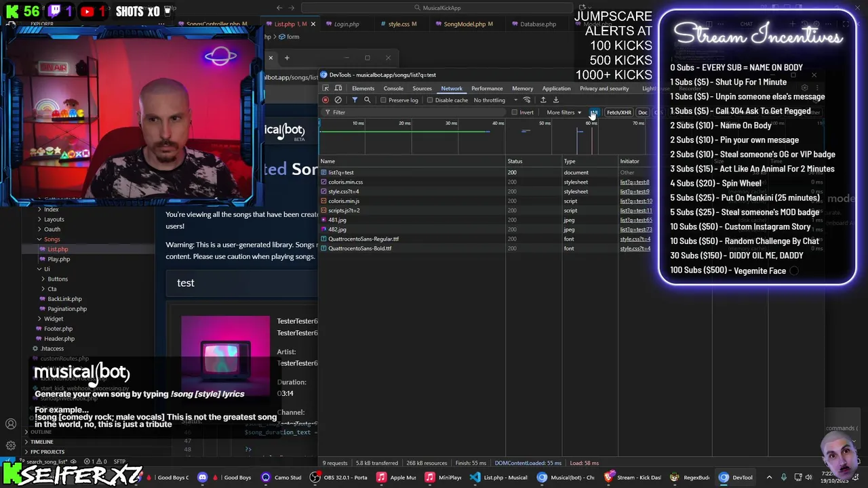Viewport: 868px width, 488px height.
Task: Clear the network log
Action: 338,100
